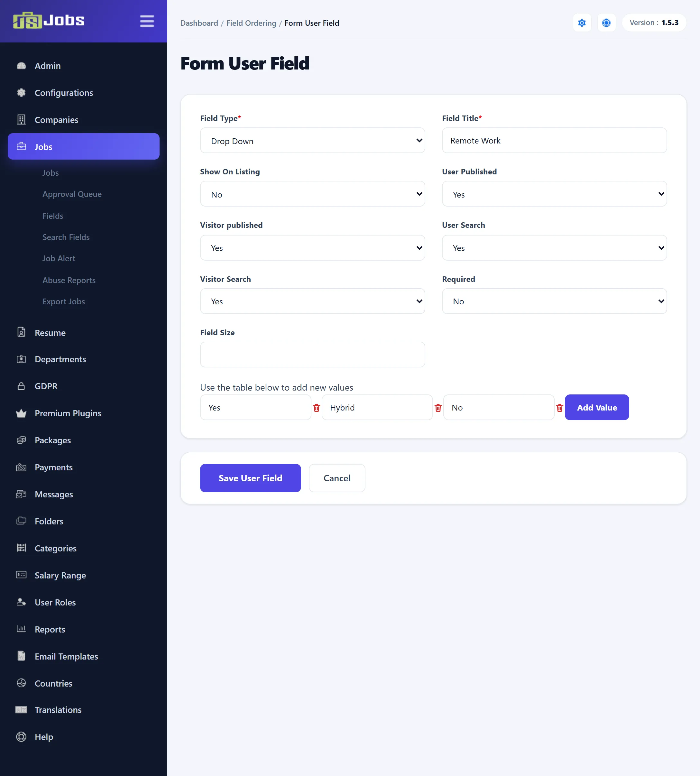Click the Save User Field button

pos(250,478)
